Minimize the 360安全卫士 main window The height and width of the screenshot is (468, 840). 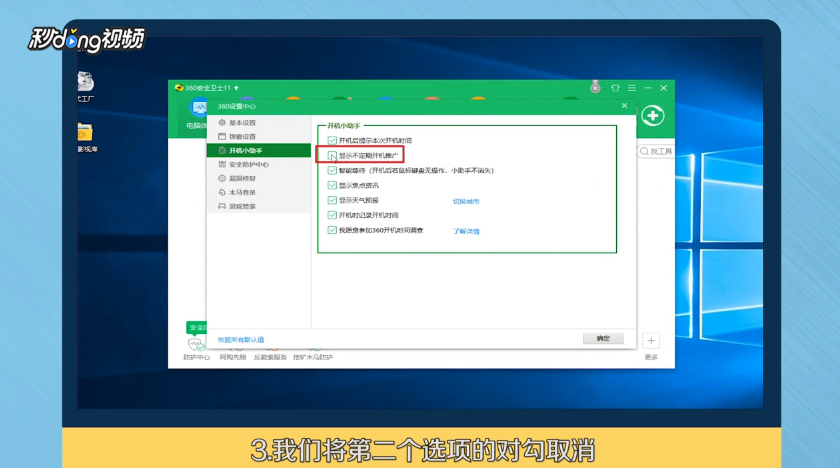tap(648, 88)
